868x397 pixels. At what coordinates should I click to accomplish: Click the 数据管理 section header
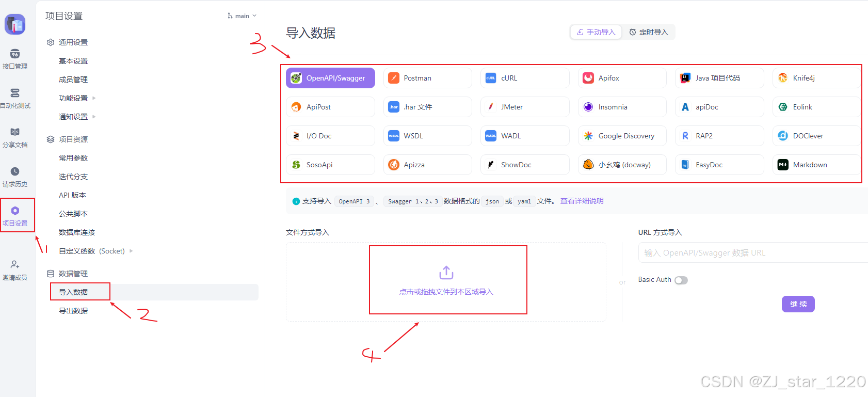click(x=67, y=274)
